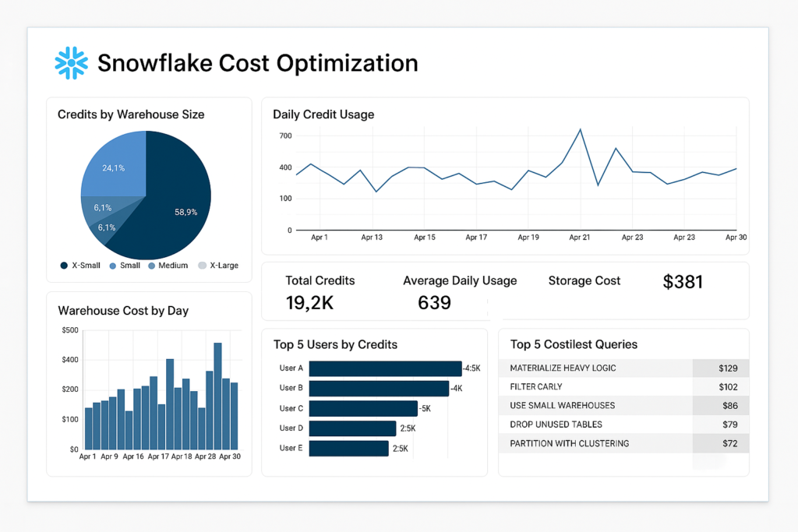Select the MATERIALIZE HEAVY LOGIC row
The width and height of the screenshot is (798, 532).
click(624, 368)
